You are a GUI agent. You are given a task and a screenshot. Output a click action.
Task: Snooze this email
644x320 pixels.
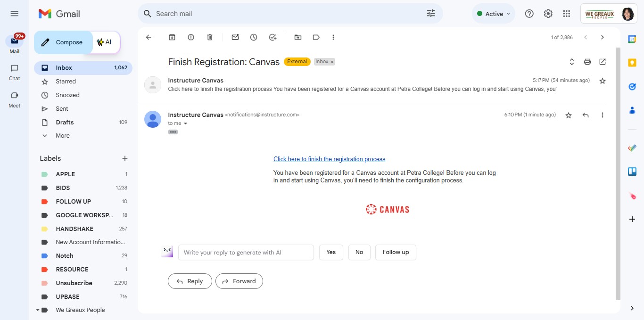click(254, 37)
